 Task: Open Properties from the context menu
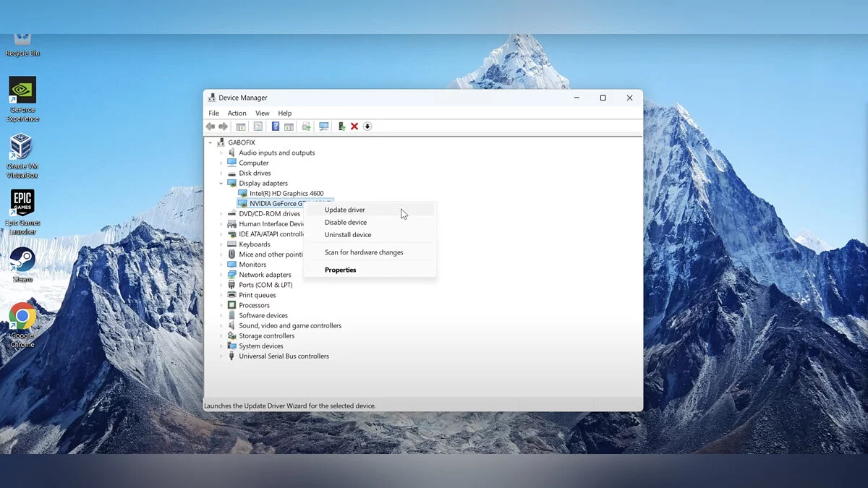click(x=340, y=270)
